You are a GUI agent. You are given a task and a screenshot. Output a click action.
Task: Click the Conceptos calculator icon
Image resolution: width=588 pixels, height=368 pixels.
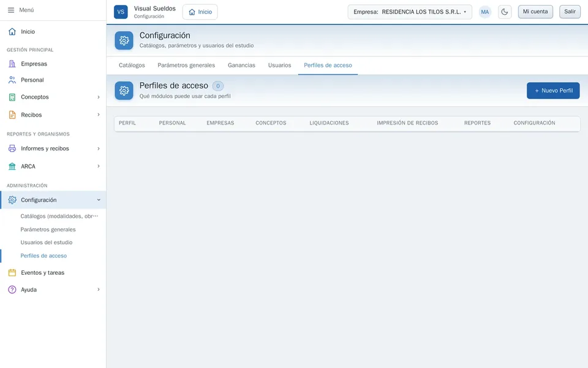(x=12, y=97)
